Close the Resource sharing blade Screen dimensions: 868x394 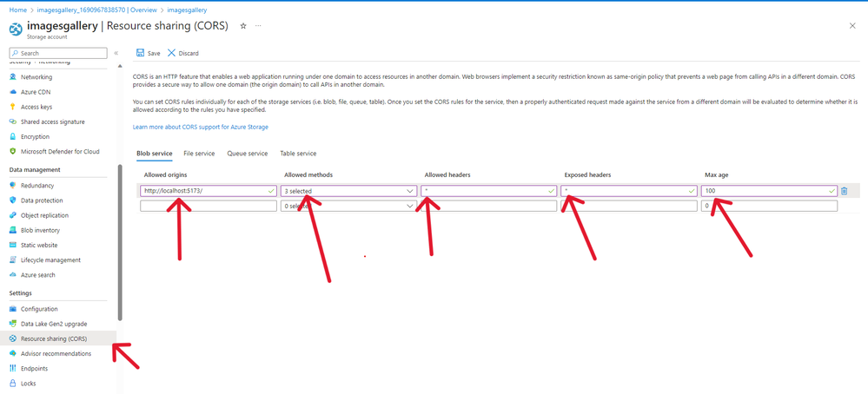(852, 26)
